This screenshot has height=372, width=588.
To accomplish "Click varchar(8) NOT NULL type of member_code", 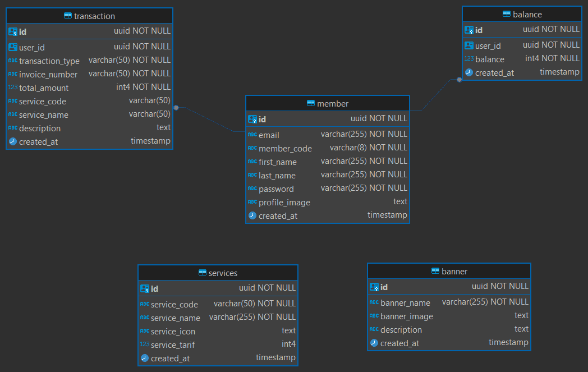I will [x=368, y=148].
